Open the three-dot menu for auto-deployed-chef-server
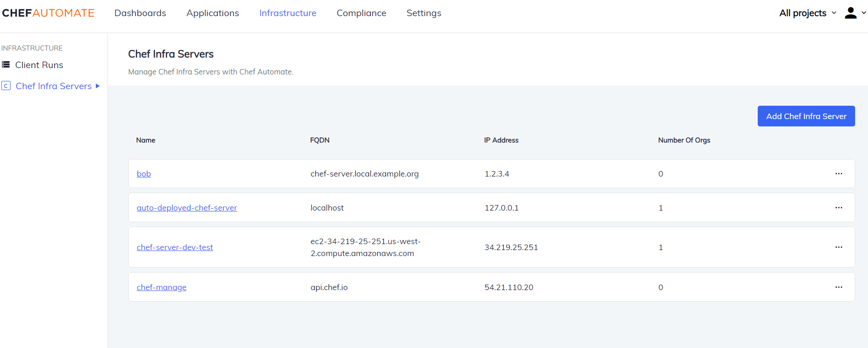868x348 pixels. 839,208
